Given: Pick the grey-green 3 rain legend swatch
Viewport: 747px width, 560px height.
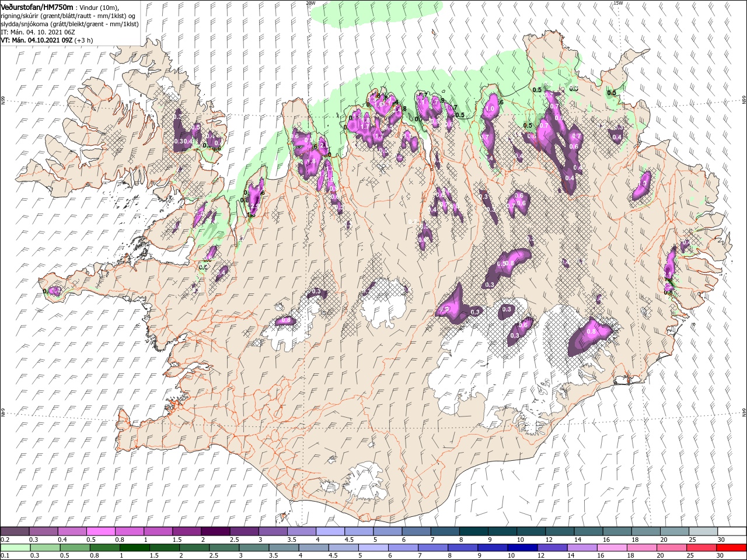Looking at the screenshot, I should (x=254, y=548).
